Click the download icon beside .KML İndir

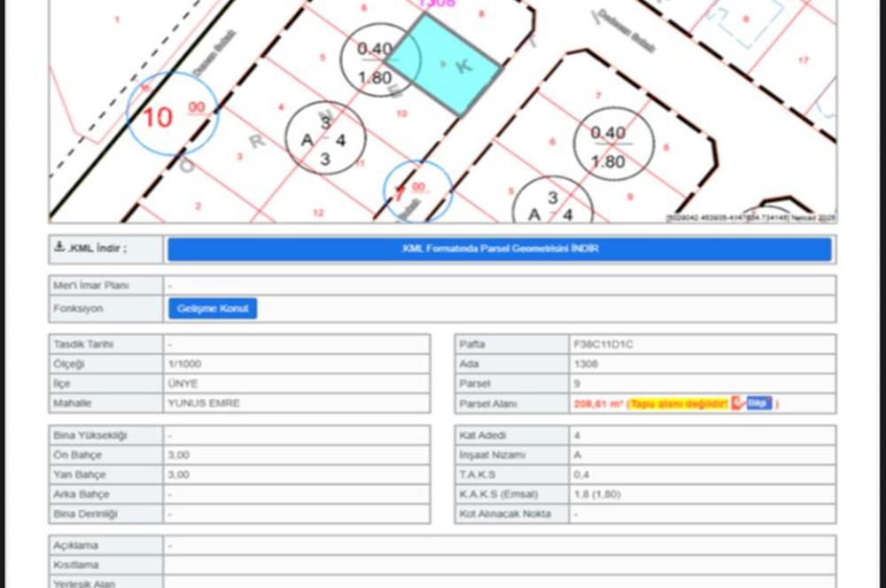(59, 248)
